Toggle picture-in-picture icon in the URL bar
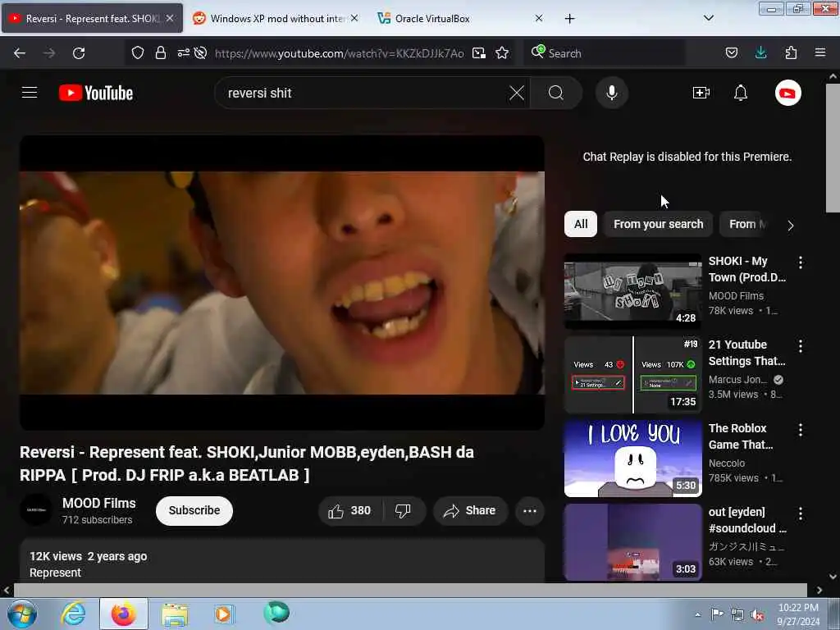The height and width of the screenshot is (630, 840). (479, 53)
